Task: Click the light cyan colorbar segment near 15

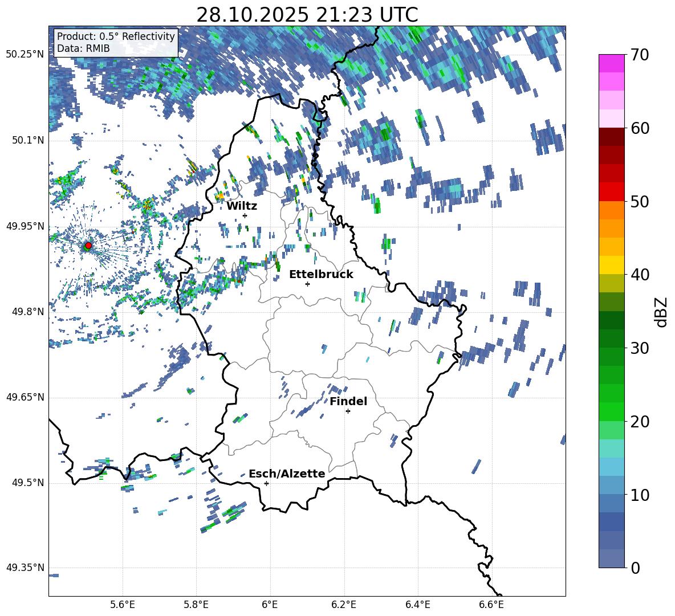Action: [611, 448]
